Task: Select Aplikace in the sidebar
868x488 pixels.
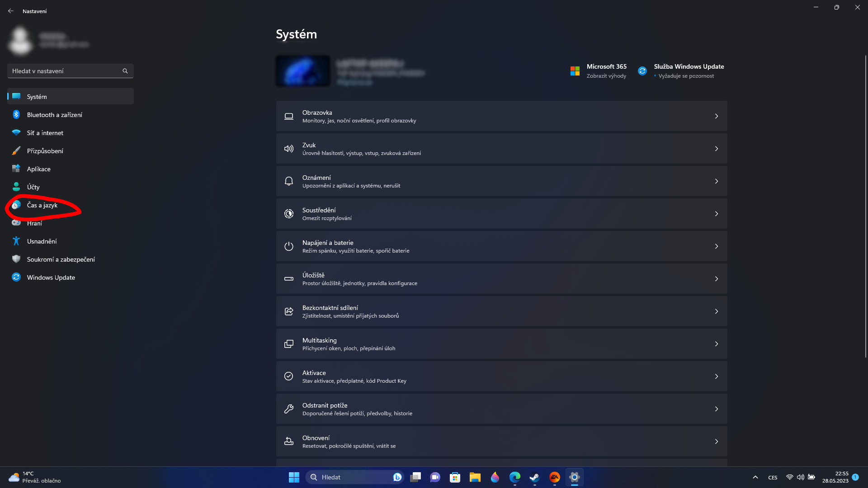Action: tap(39, 169)
